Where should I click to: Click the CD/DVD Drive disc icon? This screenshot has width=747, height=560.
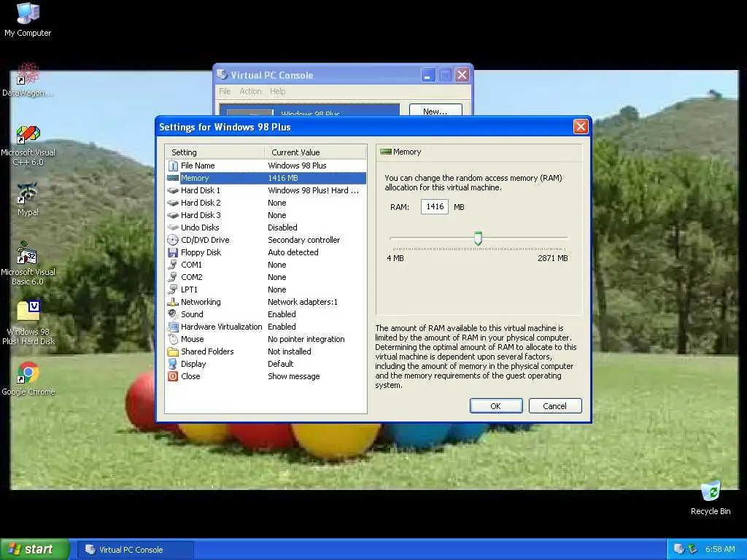click(x=173, y=240)
